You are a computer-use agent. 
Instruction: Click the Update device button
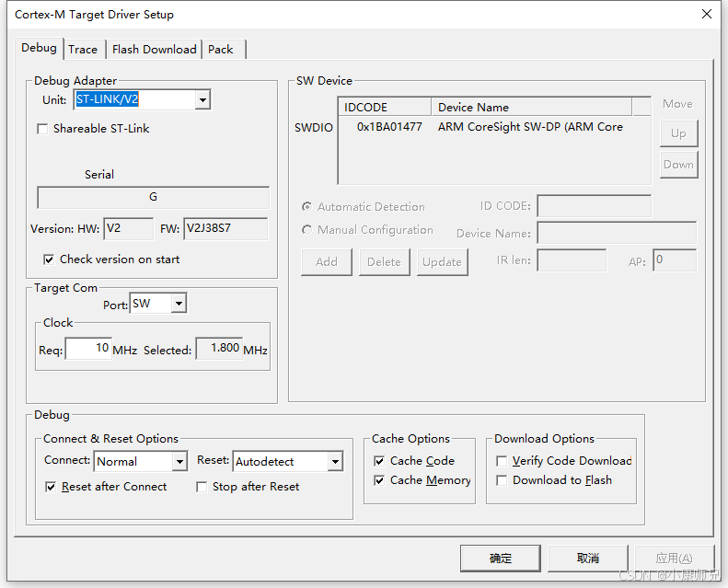coord(442,261)
